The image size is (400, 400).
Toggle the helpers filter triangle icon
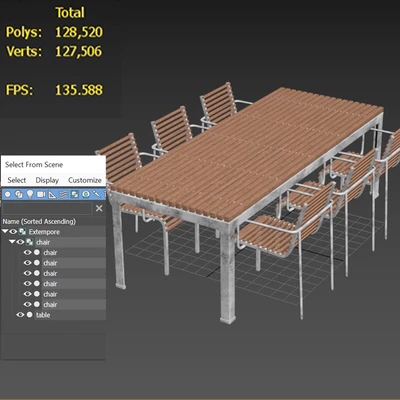52,194
